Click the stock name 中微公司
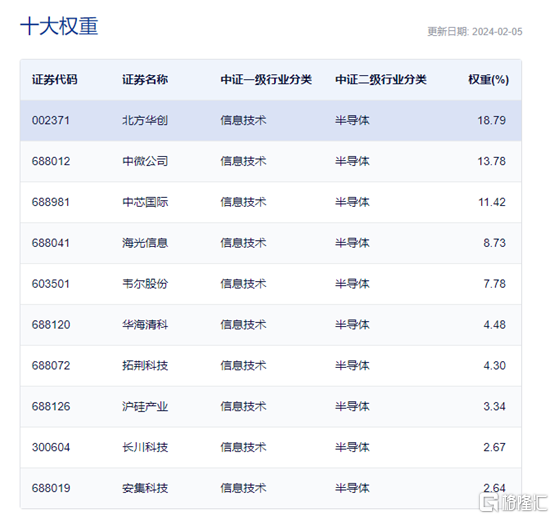This screenshot has width=554, height=519. tap(145, 161)
